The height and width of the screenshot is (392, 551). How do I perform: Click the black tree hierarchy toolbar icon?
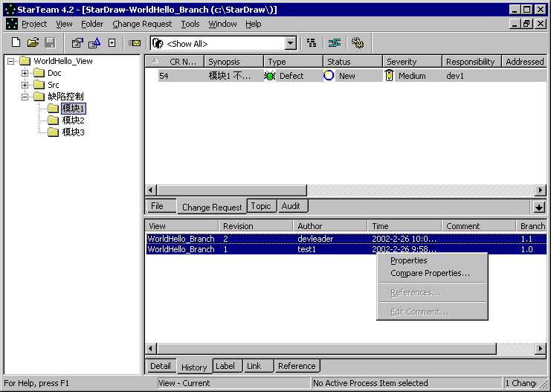pos(312,43)
